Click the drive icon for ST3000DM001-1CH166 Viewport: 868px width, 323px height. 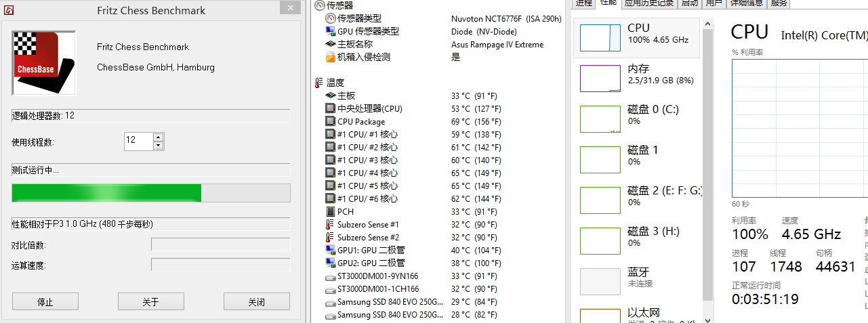(331, 289)
